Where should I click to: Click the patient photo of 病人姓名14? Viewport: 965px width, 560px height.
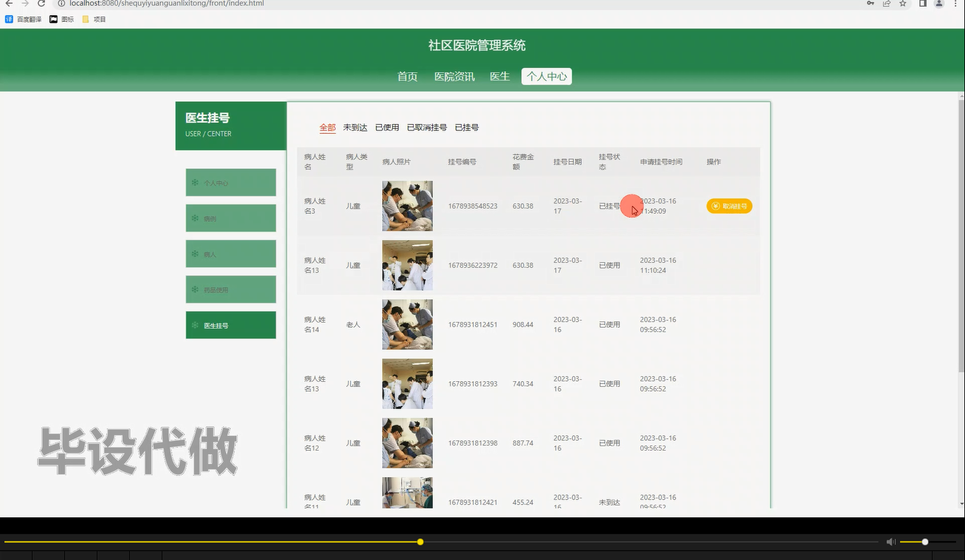407,325
